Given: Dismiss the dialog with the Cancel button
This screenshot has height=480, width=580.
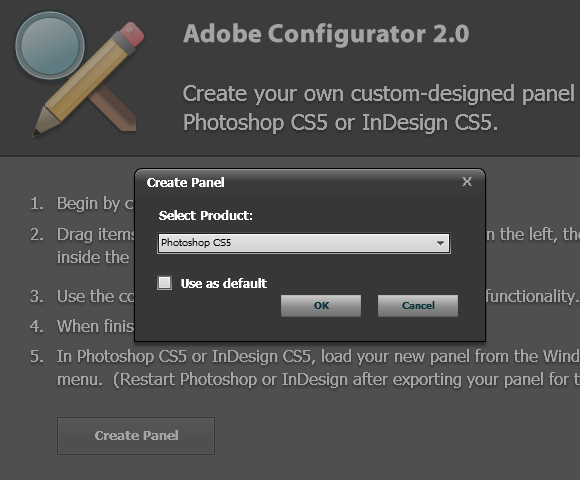Looking at the screenshot, I should coord(418,305).
